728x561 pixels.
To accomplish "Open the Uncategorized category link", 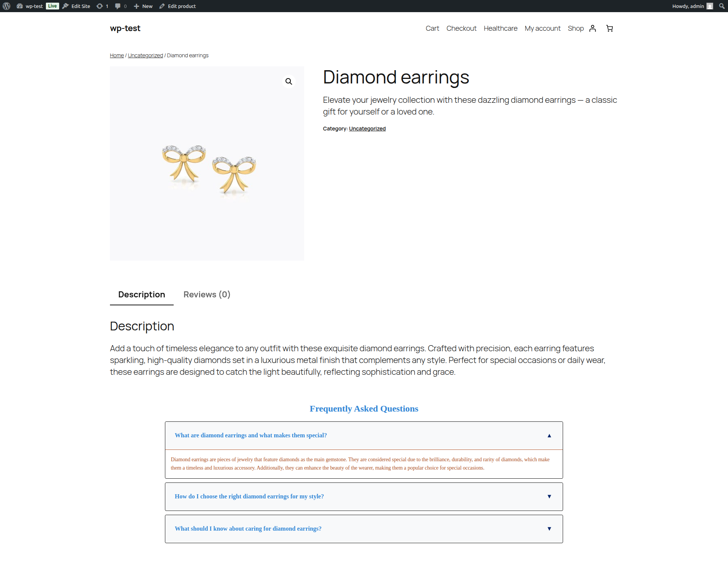I will coord(145,55).
